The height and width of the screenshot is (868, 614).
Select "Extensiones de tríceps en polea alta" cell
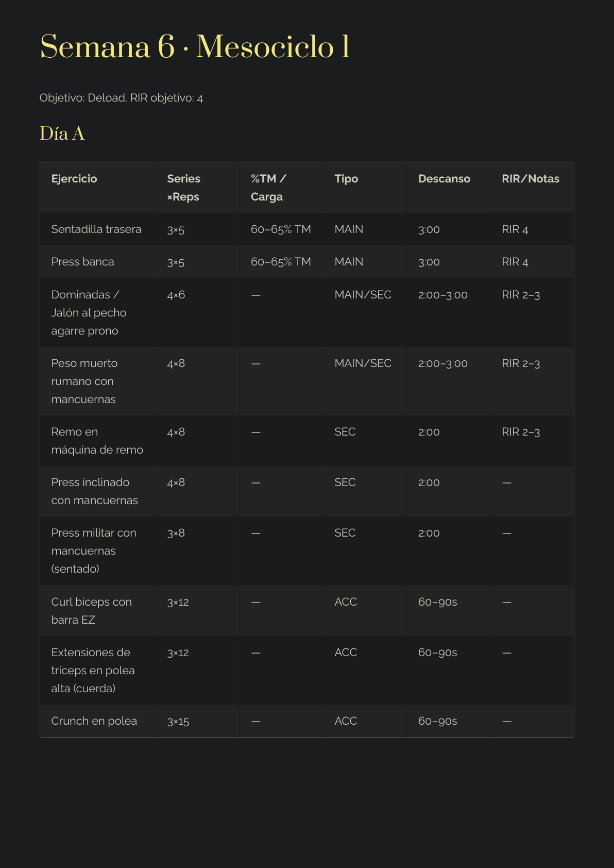pos(93,670)
